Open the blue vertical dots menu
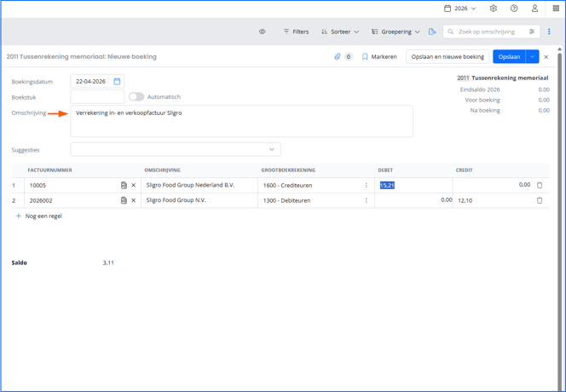This screenshot has width=566, height=392. 549,32
